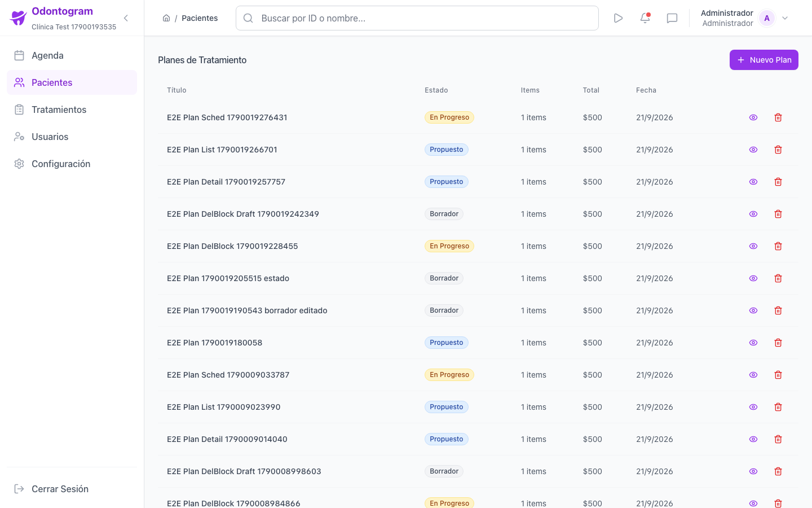Screen dimensions: 812x508
Task: Open the chat messages icon
Action: coord(672,18)
